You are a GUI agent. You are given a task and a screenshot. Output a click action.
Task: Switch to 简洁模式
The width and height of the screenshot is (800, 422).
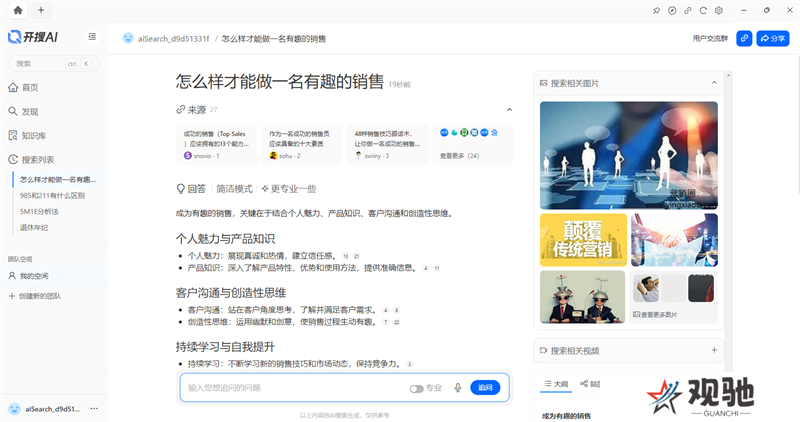[234, 189]
